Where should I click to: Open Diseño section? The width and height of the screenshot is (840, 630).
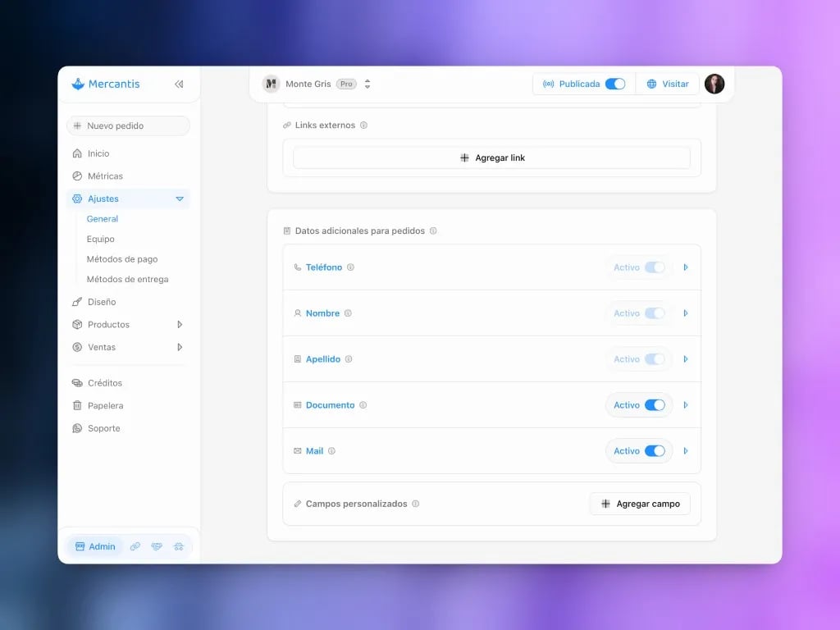(x=102, y=302)
